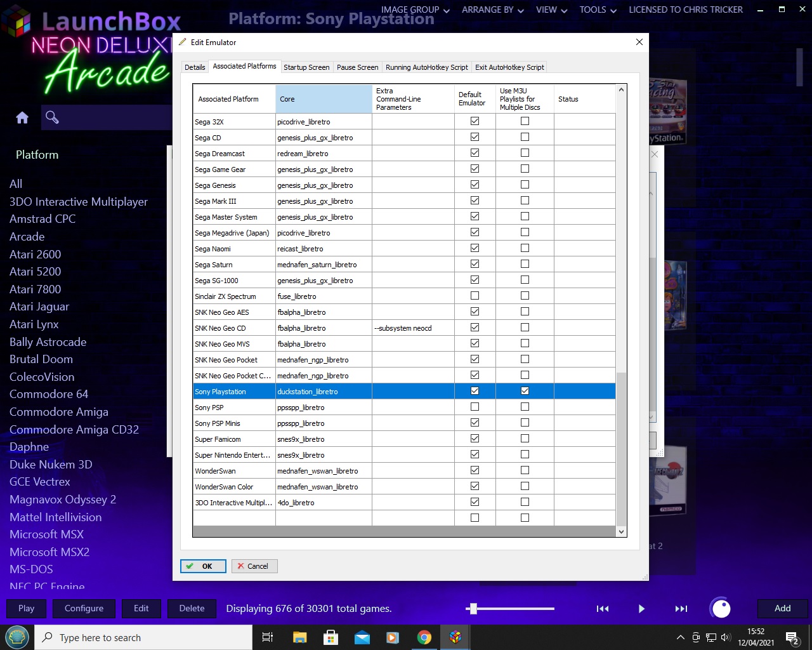Show hidden system tray icons
Viewport: 812px width, 650px height.
point(681,637)
